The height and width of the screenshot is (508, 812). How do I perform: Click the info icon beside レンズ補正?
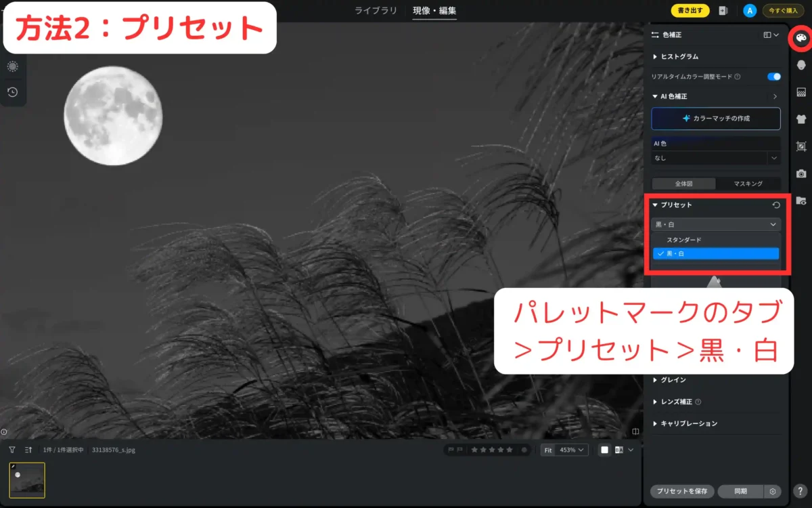[x=698, y=402]
